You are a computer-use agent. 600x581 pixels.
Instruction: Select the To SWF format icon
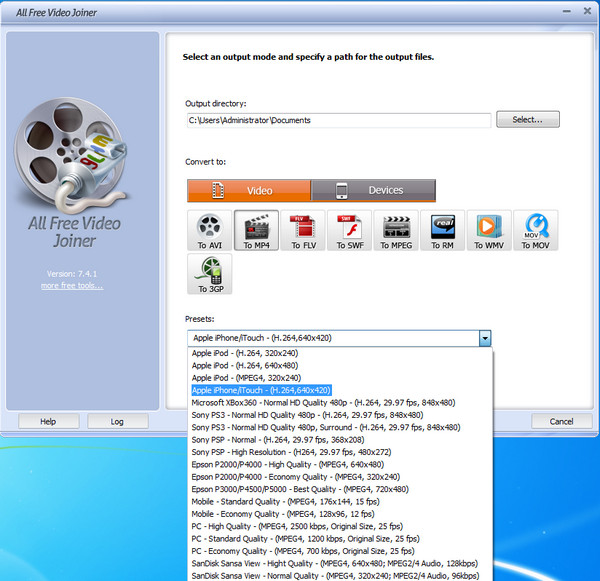(x=349, y=230)
